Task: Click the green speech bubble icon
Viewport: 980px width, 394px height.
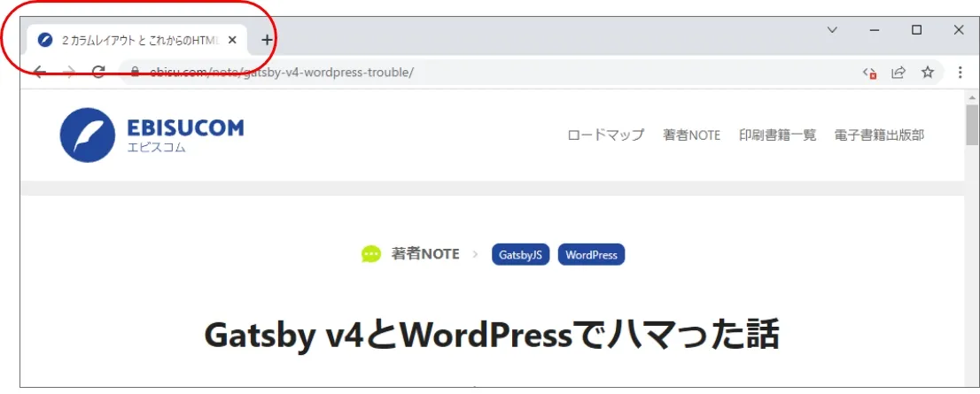Action: pos(371,255)
